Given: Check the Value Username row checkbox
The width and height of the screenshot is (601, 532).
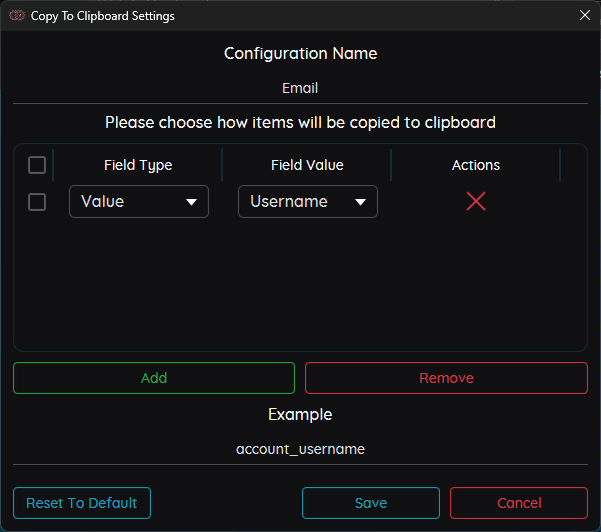Looking at the screenshot, I should point(37,202).
